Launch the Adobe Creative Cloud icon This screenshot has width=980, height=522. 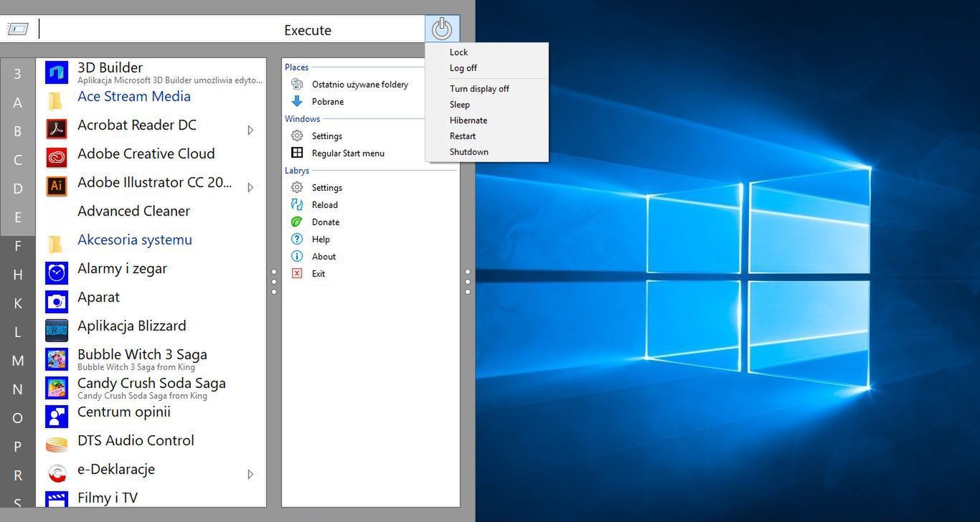pos(57,158)
